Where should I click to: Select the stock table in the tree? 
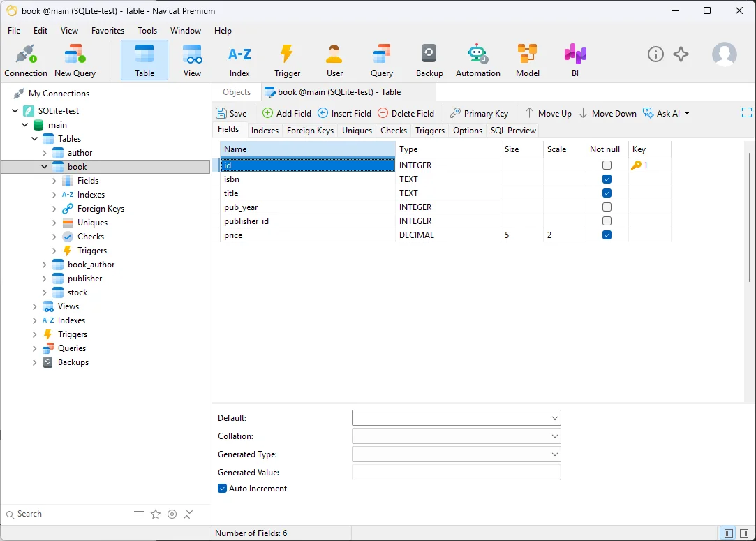77,292
